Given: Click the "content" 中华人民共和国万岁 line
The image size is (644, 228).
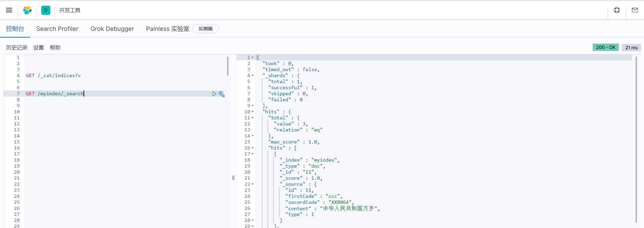Looking at the screenshot, I should coord(333,208).
